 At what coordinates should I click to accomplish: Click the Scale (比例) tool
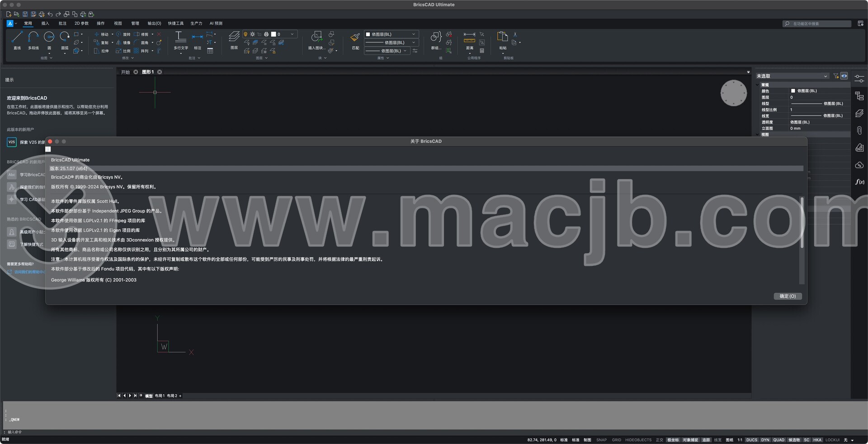tap(123, 51)
